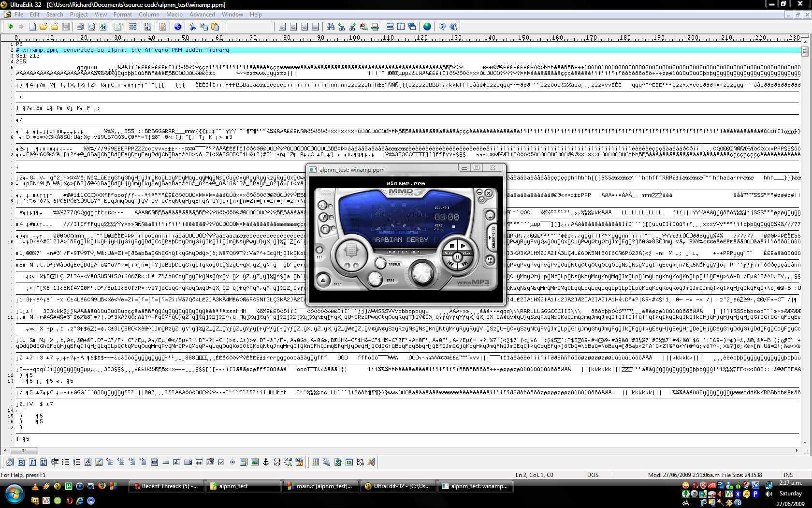Screen dimensions: 812x508
Task: Click the Print icon in toolbar
Action: coord(80,27)
